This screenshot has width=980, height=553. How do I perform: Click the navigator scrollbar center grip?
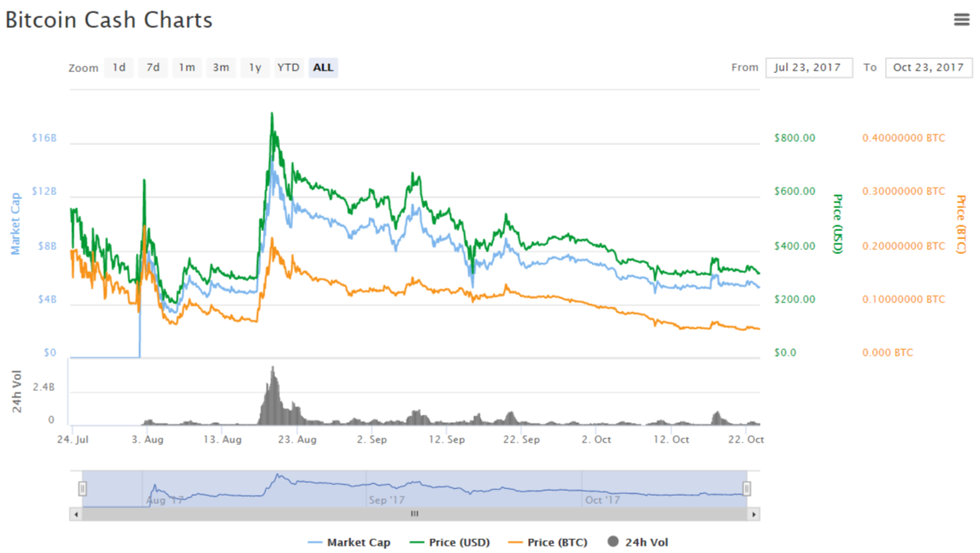click(414, 514)
